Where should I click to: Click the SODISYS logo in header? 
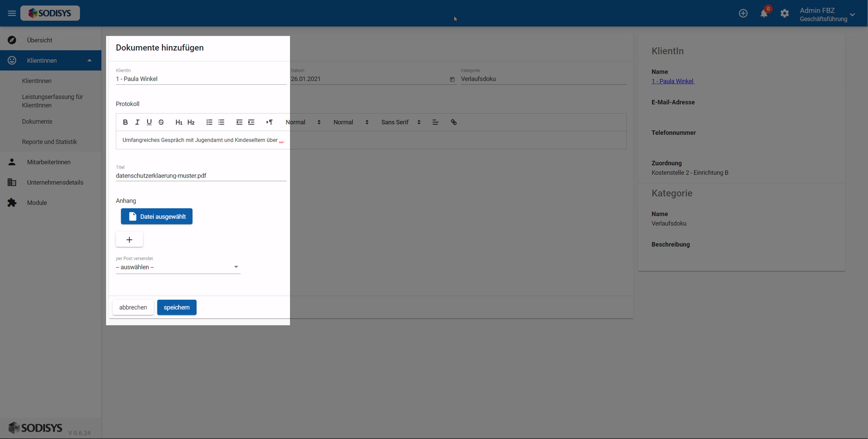(50, 13)
